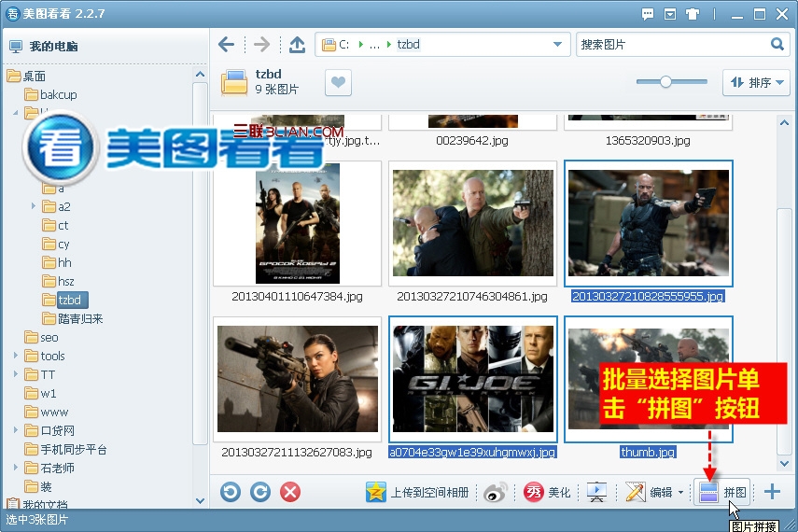Share to Weibo icon
798x532 pixels.
496,492
